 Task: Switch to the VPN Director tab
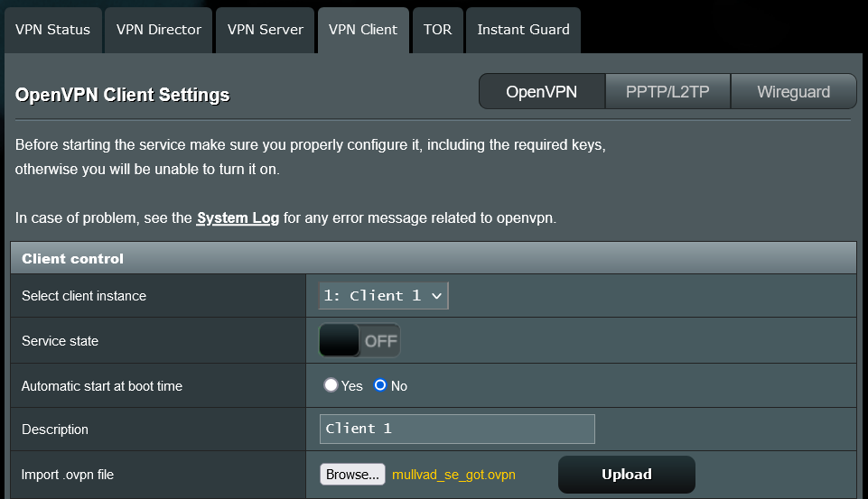159,30
